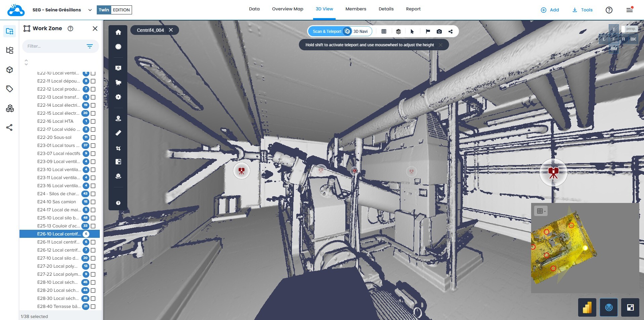
Task: Expand the SEG - Seine Grésillons project dropdown
Action: click(x=90, y=10)
